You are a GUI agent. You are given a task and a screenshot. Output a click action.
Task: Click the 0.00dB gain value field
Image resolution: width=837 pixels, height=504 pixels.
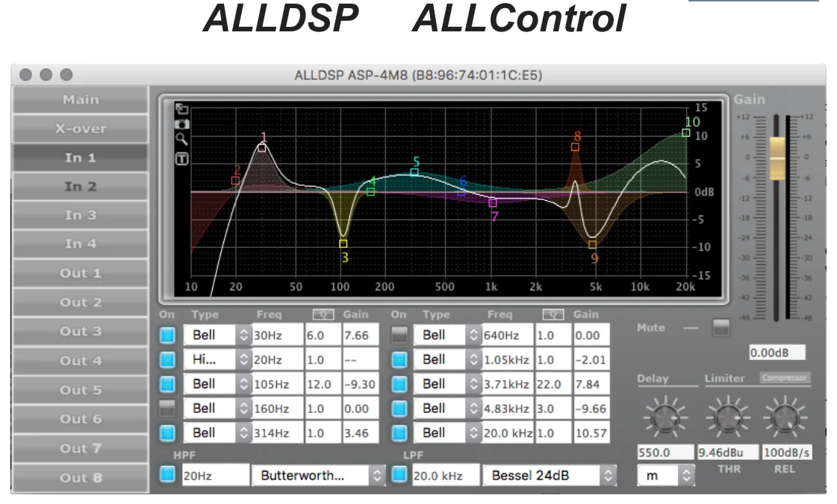(x=777, y=353)
